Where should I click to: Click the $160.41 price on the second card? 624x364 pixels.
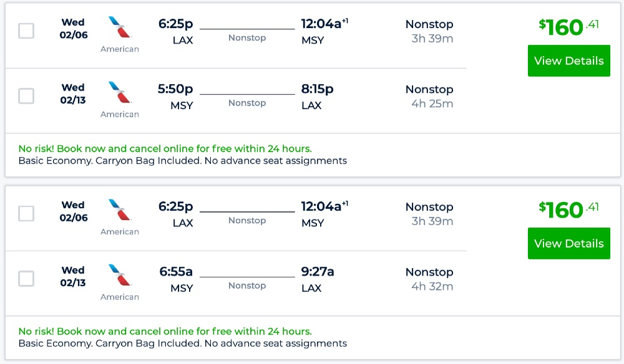click(568, 209)
